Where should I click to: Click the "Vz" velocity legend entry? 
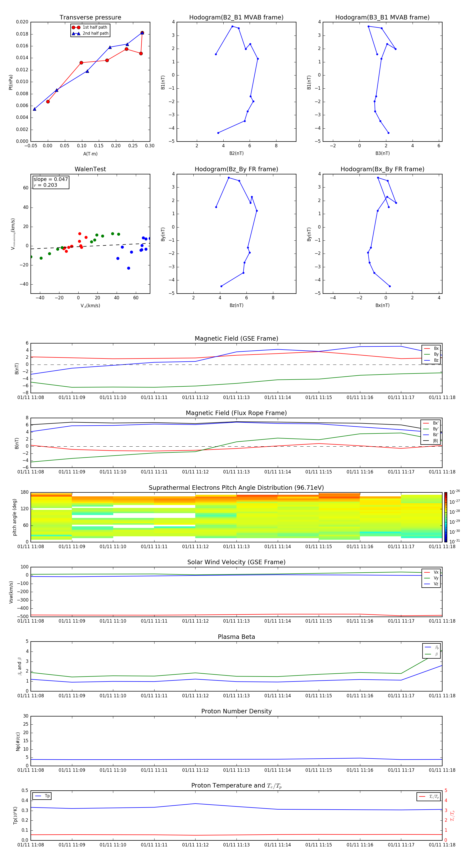click(431, 584)
